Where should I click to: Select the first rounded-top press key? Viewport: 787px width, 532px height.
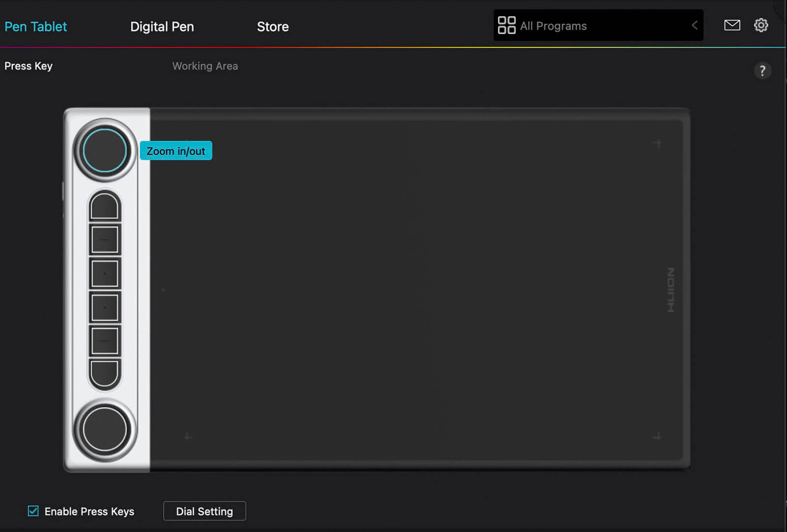click(x=105, y=206)
